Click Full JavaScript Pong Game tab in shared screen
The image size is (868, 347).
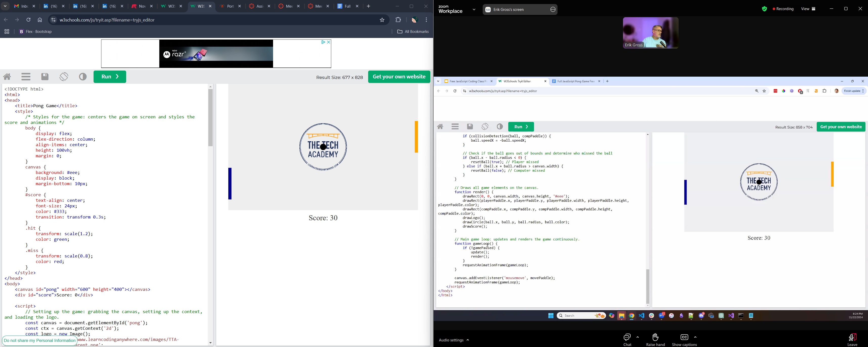[576, 81]
